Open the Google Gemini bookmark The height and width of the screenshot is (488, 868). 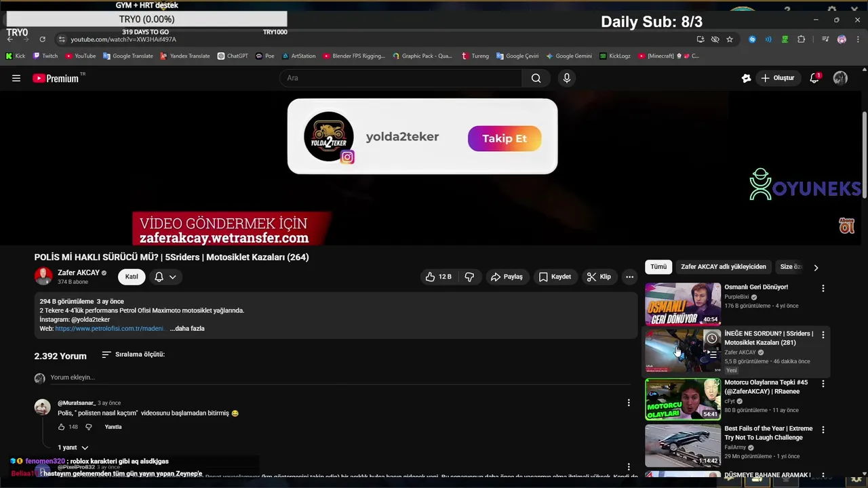[x=569, y=56]
